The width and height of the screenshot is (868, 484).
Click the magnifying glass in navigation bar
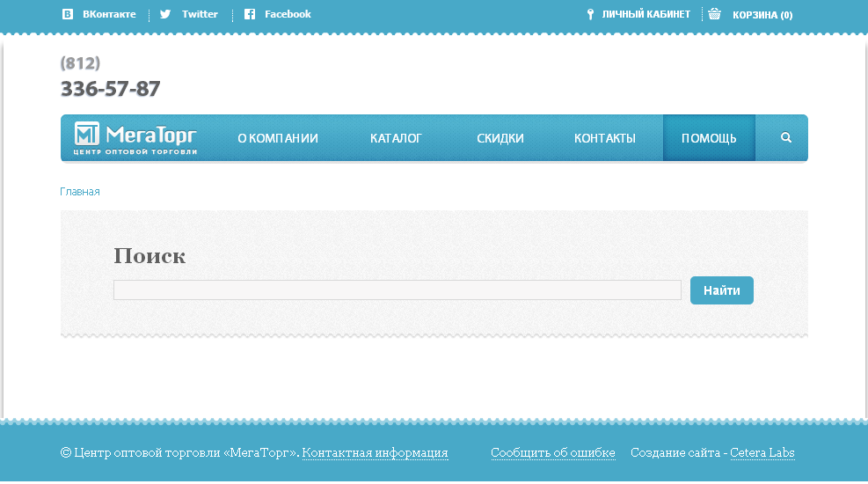(x=786, y=138)
